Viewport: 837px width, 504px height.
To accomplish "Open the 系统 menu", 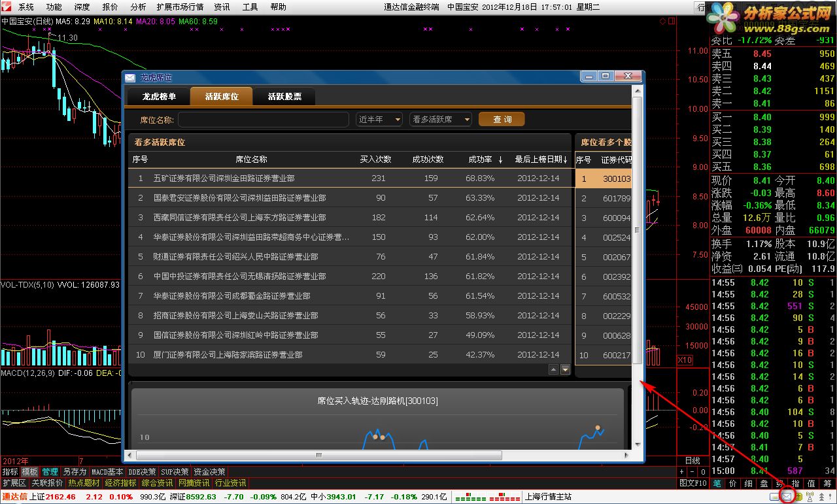I will (x=26, y=7).
